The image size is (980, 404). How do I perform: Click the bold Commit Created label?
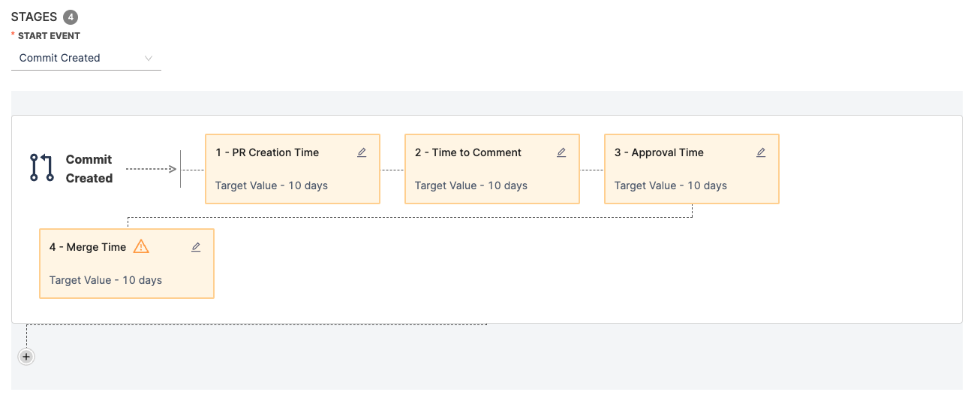tap(89, 169)
